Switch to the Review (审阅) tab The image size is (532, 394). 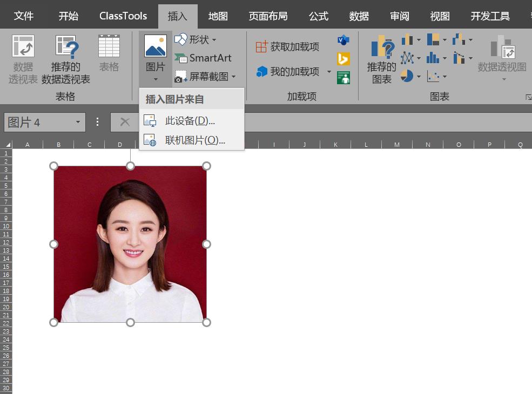[399, 16]
